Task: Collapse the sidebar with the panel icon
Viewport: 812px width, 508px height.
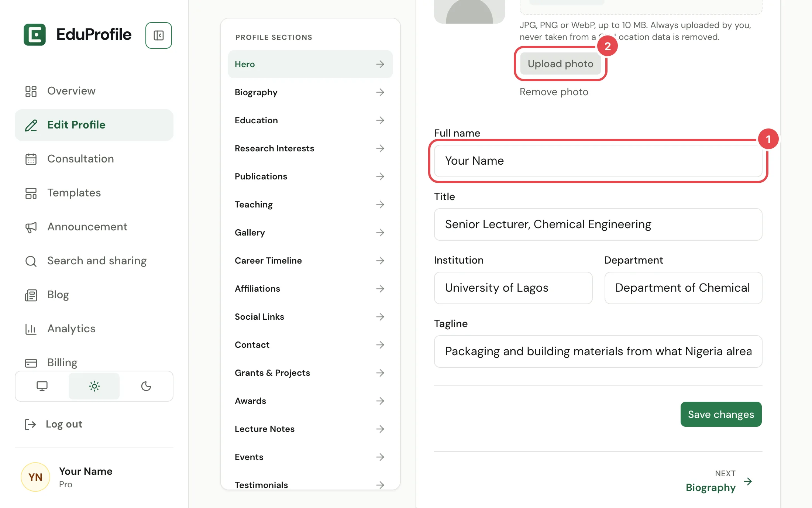Action: 159,35
